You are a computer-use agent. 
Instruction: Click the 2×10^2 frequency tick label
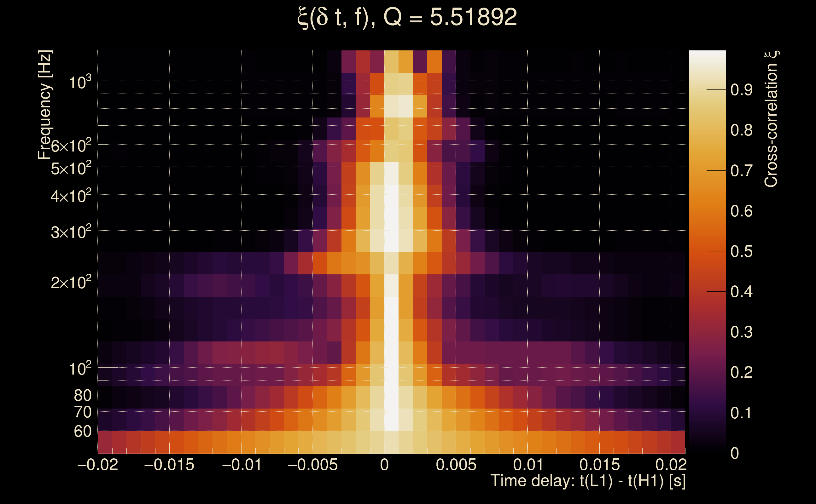tap(71, 282)
